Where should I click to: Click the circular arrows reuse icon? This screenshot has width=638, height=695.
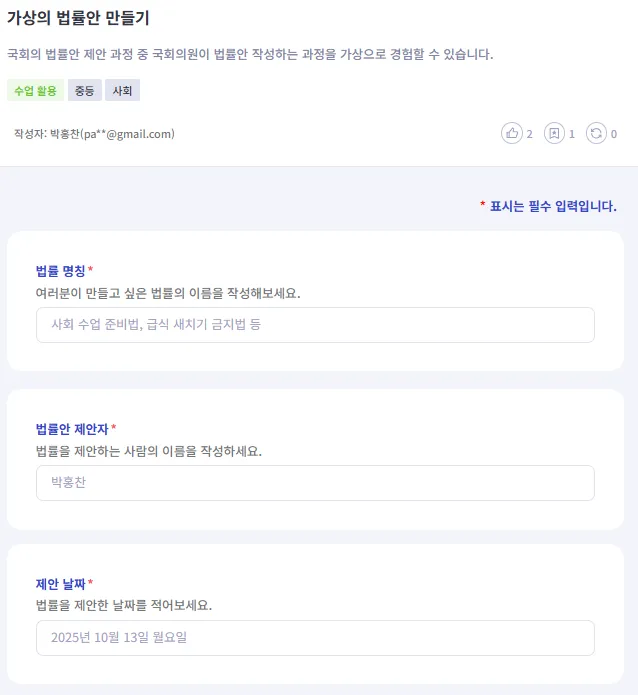pyautogui.click(x=596, y=133)
